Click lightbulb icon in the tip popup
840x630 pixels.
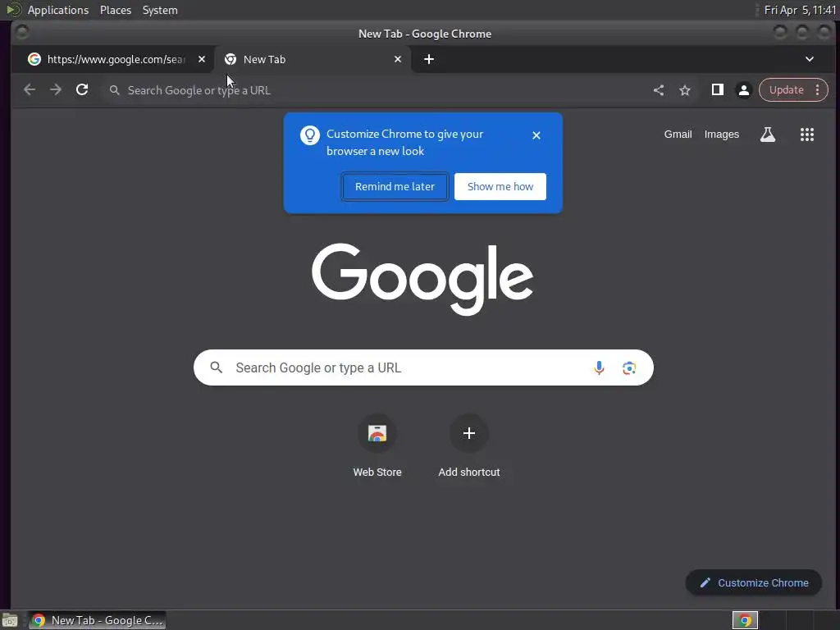309,135
